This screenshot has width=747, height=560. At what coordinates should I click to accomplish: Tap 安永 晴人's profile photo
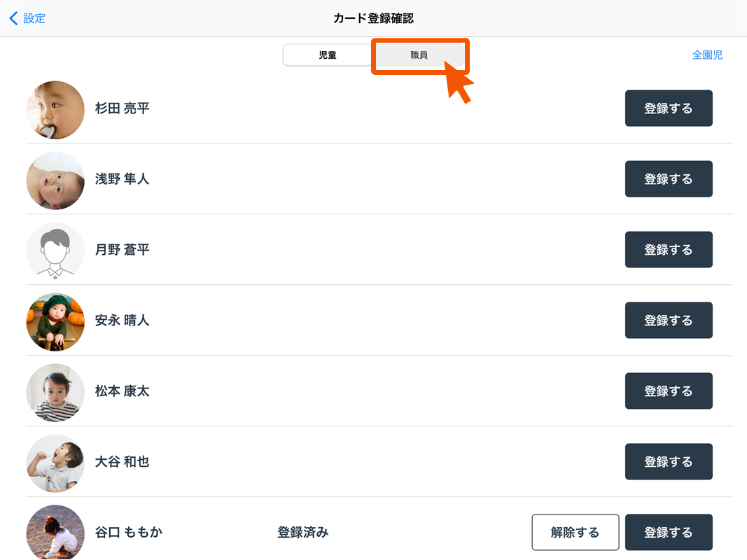click(55, 321)
